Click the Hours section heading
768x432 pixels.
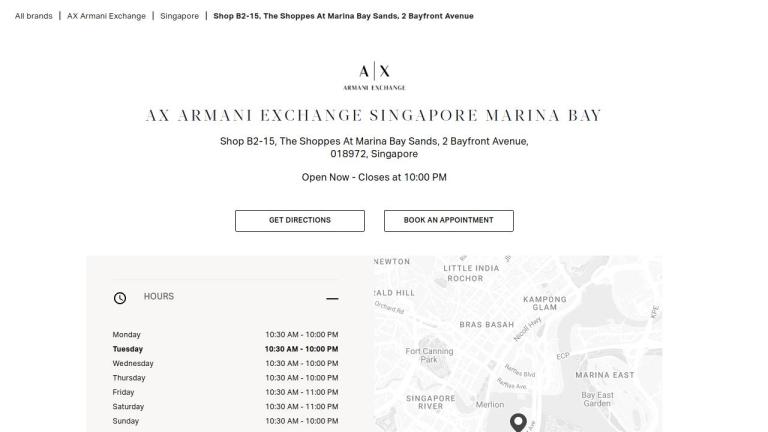point(159,297)
